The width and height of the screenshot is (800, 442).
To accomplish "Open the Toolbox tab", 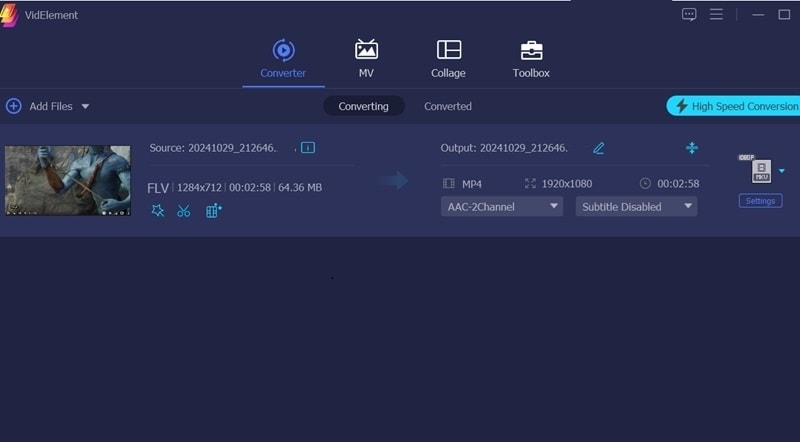I will click(x=531, y=59).
